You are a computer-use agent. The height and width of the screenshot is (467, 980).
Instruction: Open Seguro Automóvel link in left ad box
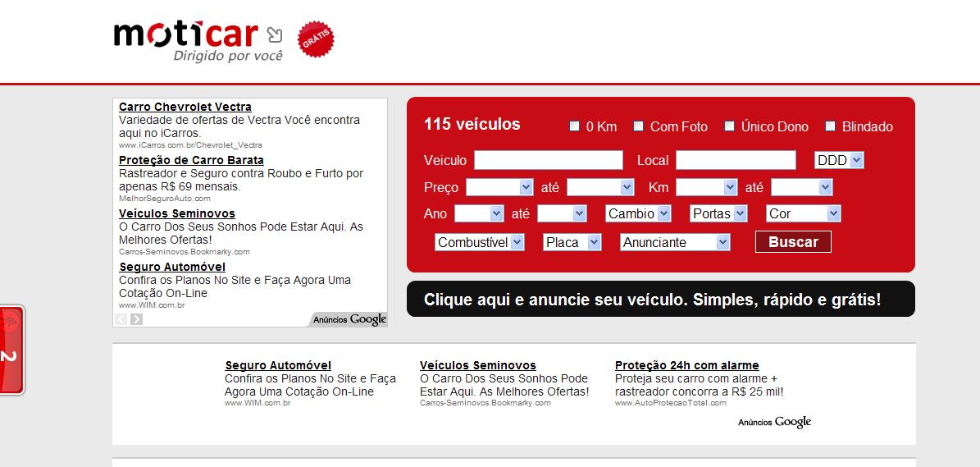(172, 267)
